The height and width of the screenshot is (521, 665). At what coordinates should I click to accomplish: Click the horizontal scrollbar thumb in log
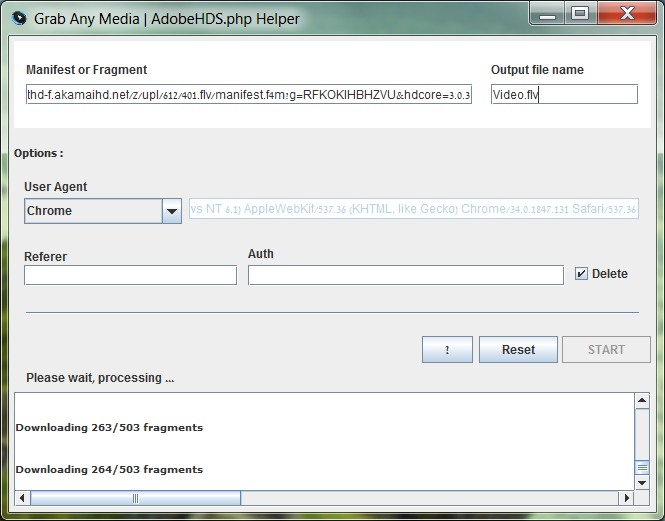coord(135,498)
